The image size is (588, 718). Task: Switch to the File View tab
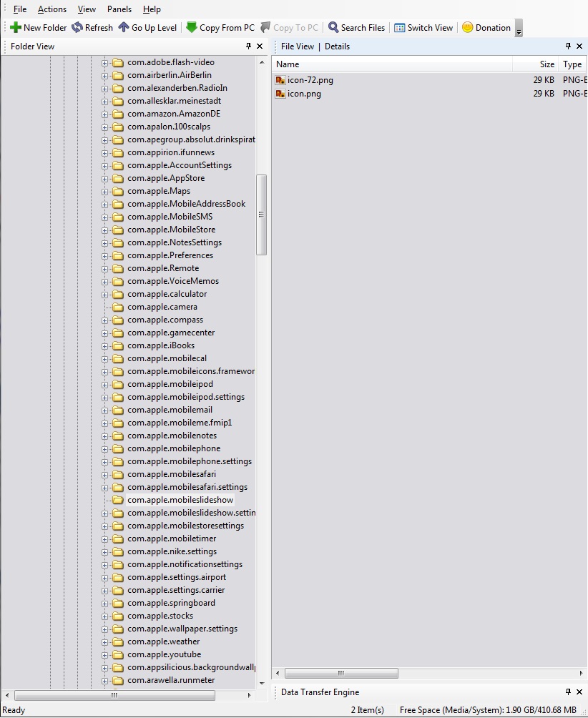point(297,46)
